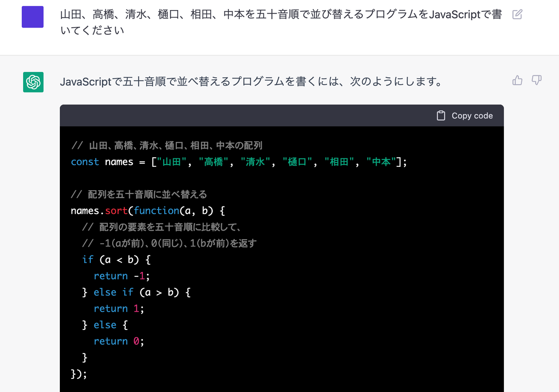Give the response a thumbs up

(518, 80)
